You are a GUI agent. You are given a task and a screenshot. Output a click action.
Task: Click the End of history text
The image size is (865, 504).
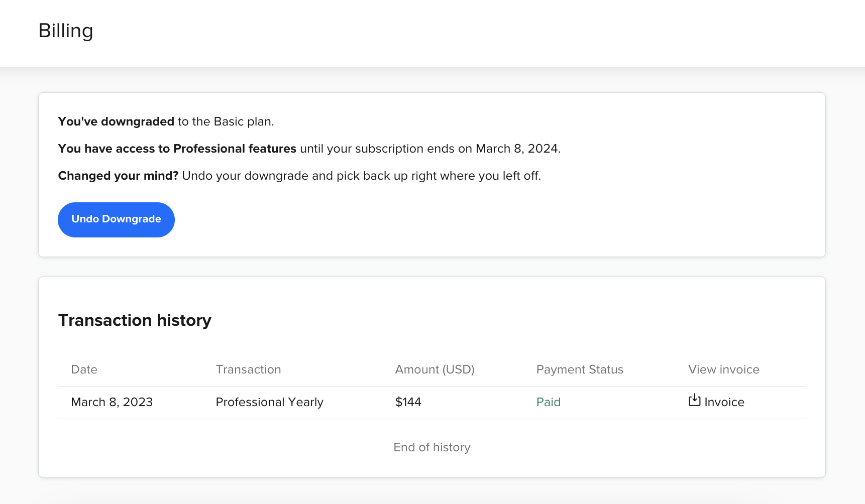[431, 447]
